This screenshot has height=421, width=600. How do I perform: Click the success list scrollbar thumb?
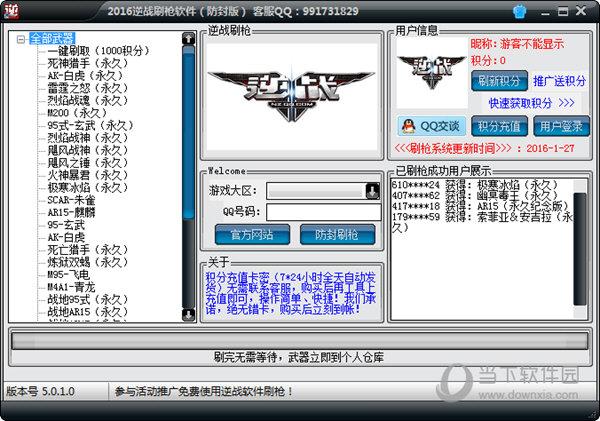pyautogui.click(x=580, y=249)
